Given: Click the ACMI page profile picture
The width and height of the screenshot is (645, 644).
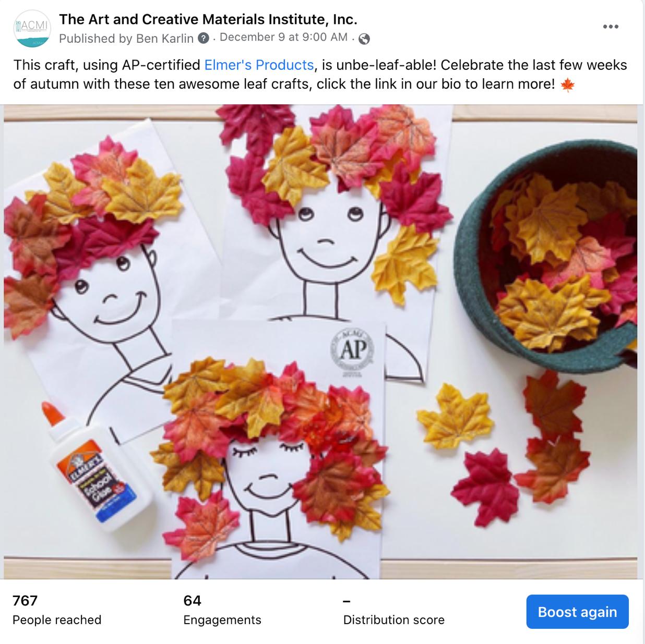Looking at the screenshot, I should [32, 29].
